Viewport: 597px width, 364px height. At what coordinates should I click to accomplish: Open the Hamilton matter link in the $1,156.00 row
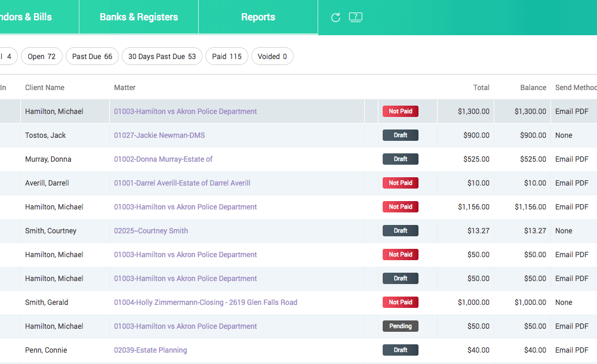coord(186,206)
